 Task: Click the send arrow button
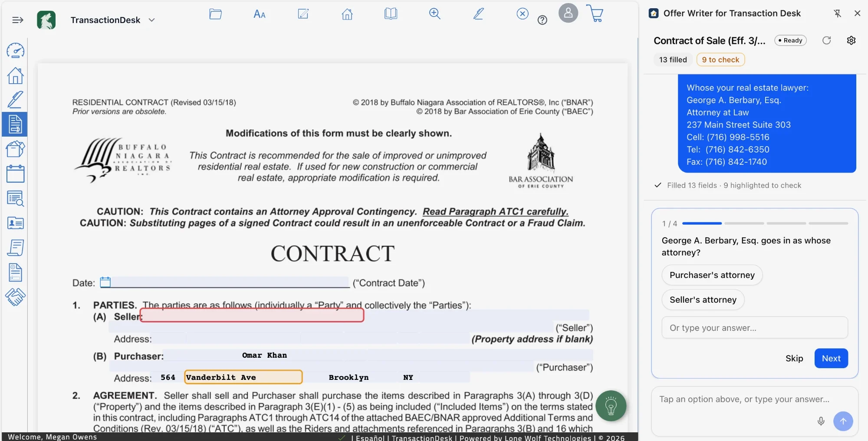coord(843,421)
